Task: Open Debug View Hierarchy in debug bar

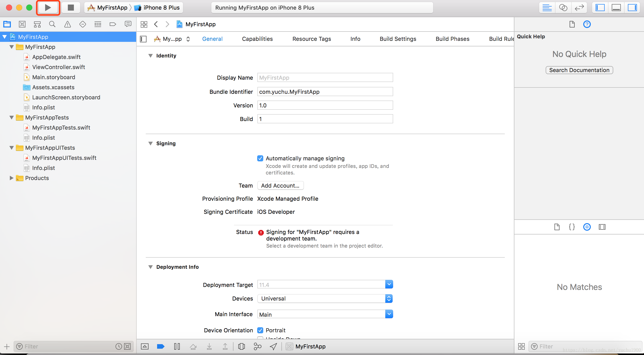Action: click(241, 346)
